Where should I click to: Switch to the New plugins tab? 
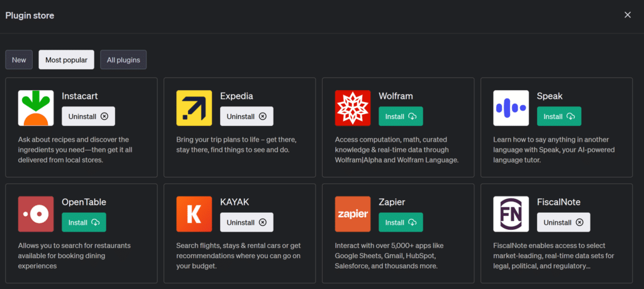click(19, 60)
